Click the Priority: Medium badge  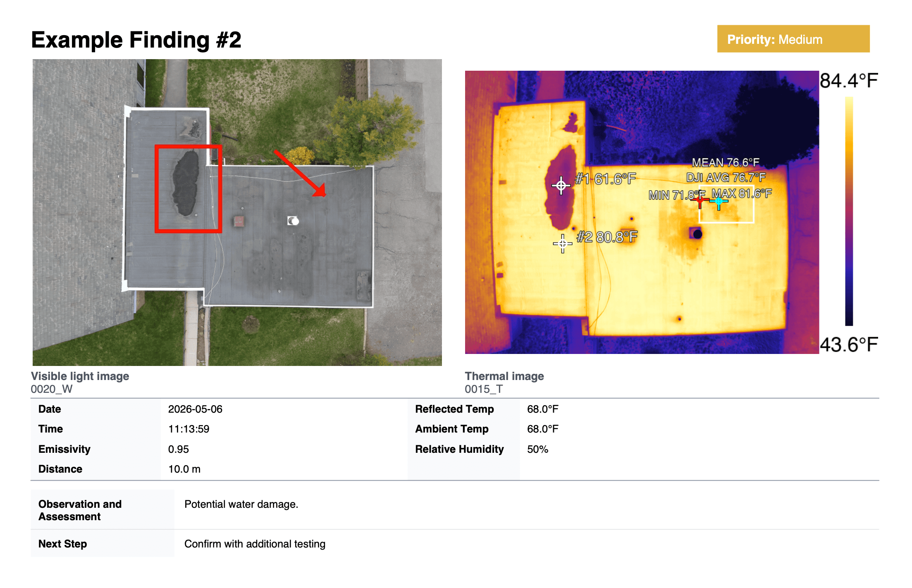[x=793, y=39]
